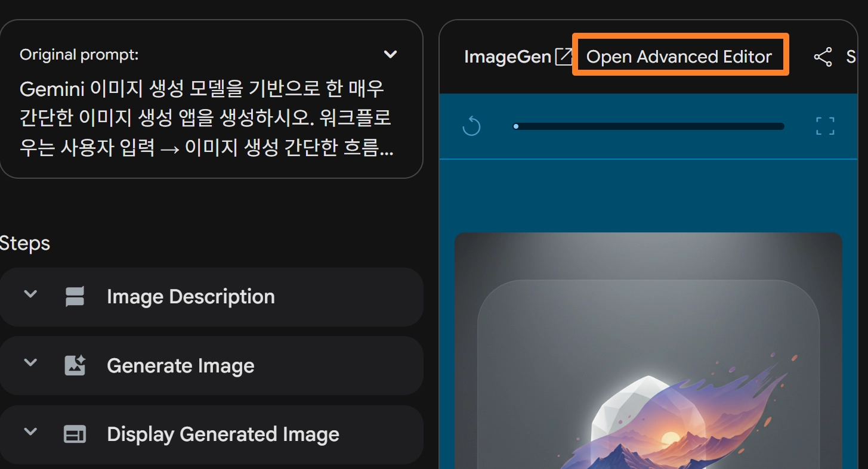Select the Generate Image step label

[181, 366]
